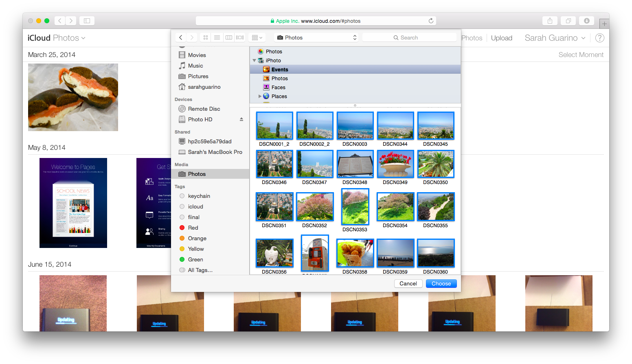Switch file dialog to icon view
Viewport: 632px width, 364px height.
[x=206, y=37]
